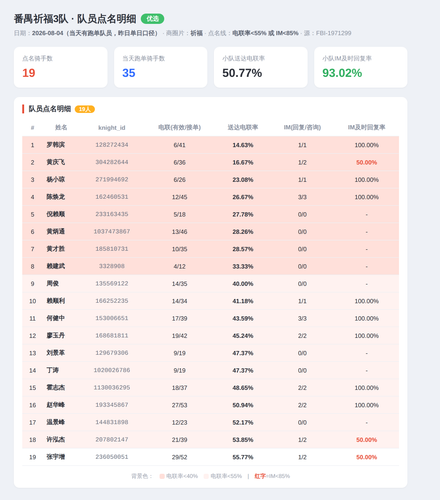
Task: Click the 12/45 call count cell
Action: 179,197
